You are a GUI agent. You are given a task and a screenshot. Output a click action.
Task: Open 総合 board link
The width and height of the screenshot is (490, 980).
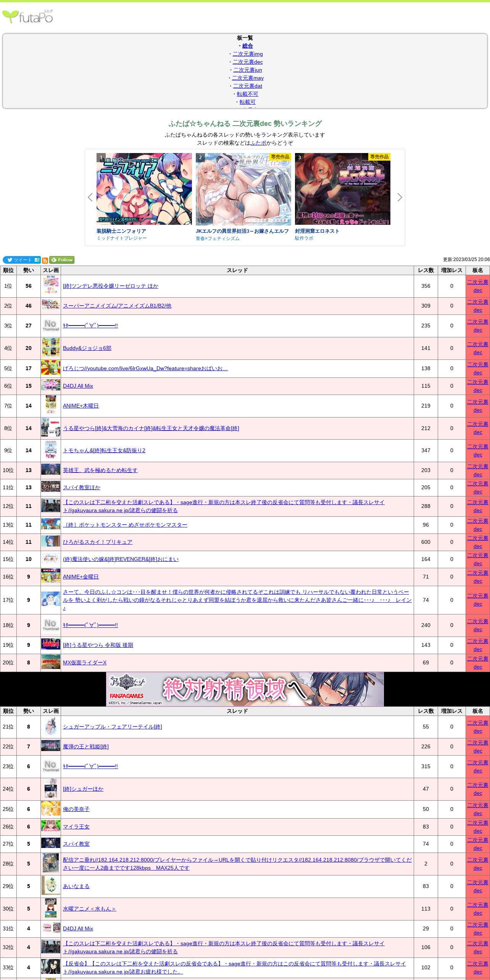pos(248,46)
